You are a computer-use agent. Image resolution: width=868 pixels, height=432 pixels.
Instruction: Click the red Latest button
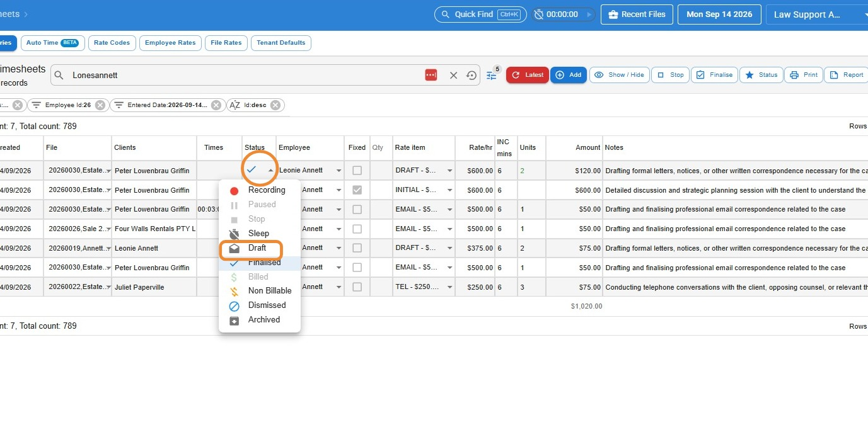point(528,75)
